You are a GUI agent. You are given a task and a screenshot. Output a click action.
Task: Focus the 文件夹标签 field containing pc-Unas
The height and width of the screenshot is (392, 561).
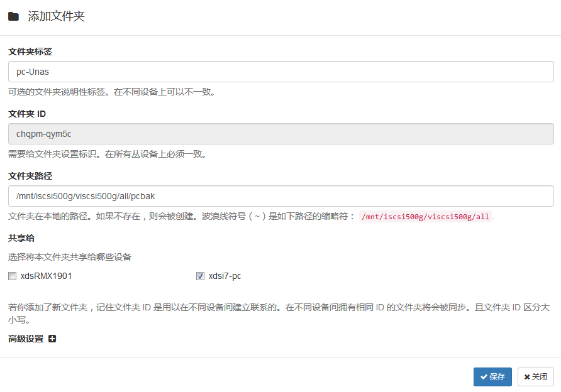point(280,72)
